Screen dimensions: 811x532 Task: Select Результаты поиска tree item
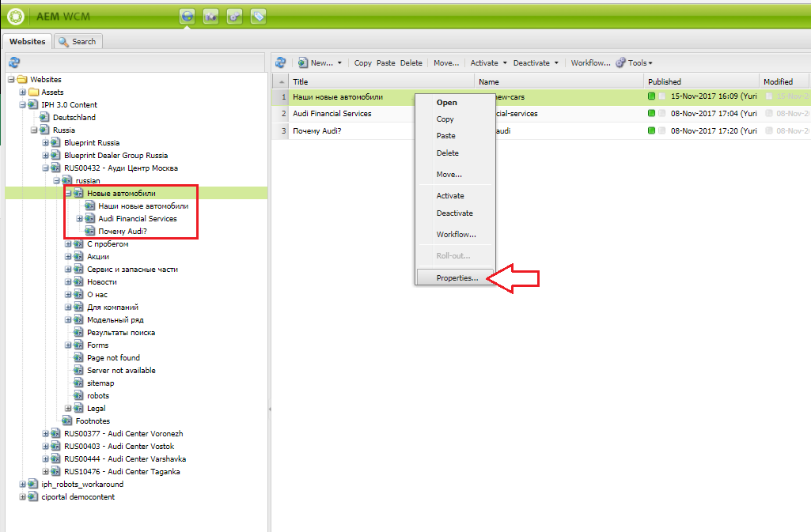(x=121, y=333)
